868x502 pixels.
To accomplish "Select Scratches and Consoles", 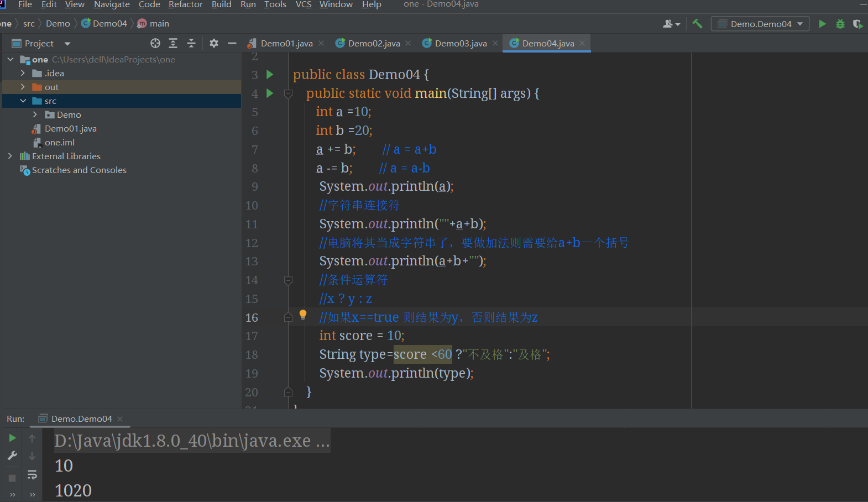I will click(79, 170).
